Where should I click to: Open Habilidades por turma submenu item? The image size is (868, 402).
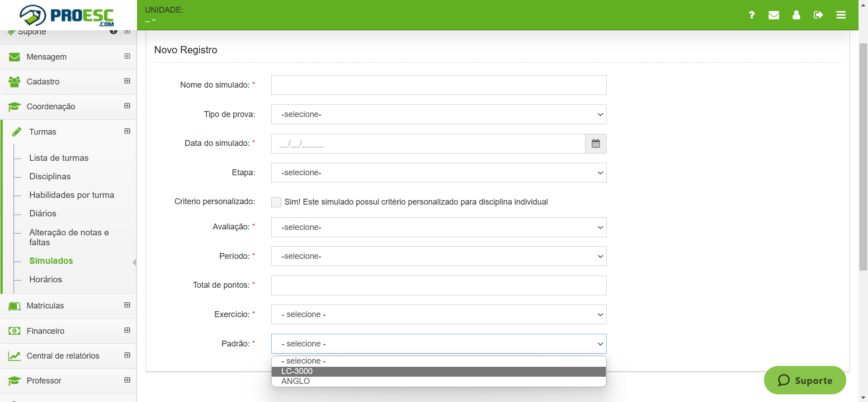point(72,195)
